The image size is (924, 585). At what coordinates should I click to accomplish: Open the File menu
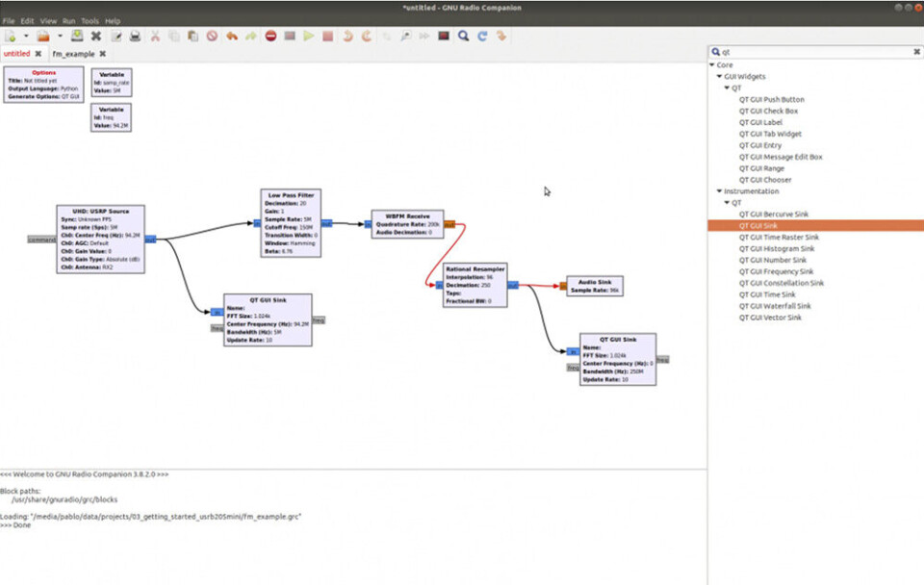pyautogui.click(x=9, y=20)
